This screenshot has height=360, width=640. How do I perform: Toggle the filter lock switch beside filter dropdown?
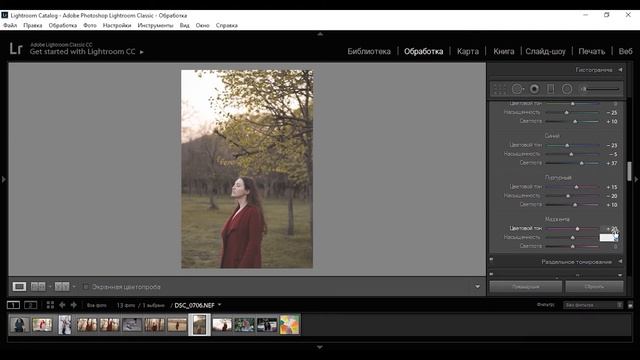(630, 305)
